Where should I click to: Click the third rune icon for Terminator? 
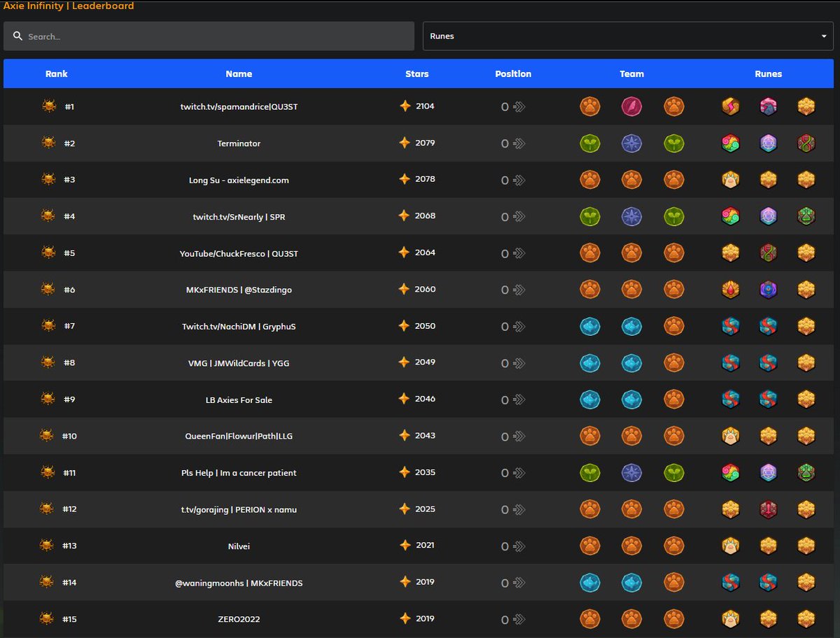[x=806, y=143]
